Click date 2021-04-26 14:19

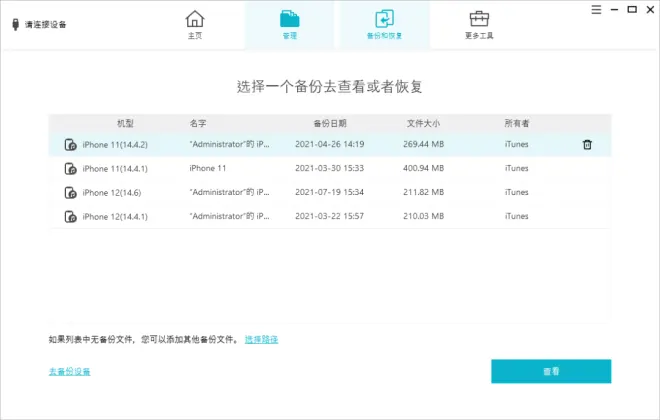tap(330, 144)
